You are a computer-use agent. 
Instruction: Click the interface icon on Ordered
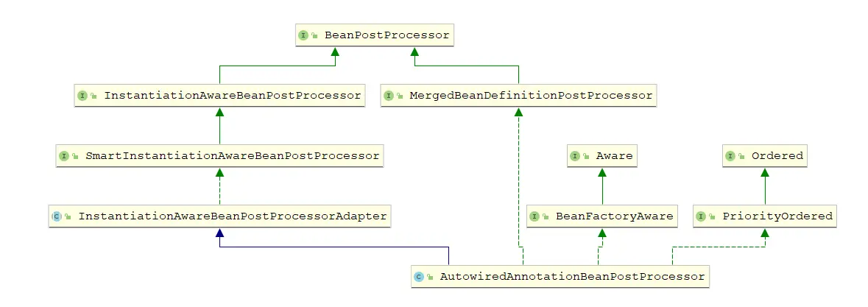click(x=730, y=157)
